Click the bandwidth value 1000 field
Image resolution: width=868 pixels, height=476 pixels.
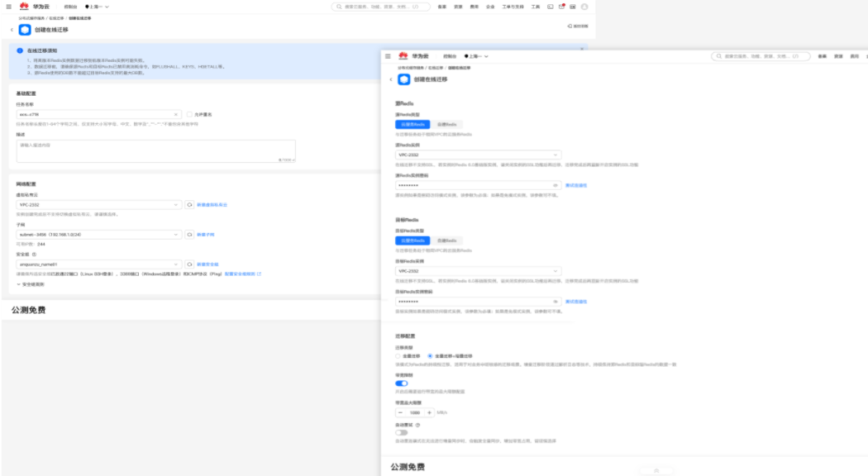pos(415,413)
